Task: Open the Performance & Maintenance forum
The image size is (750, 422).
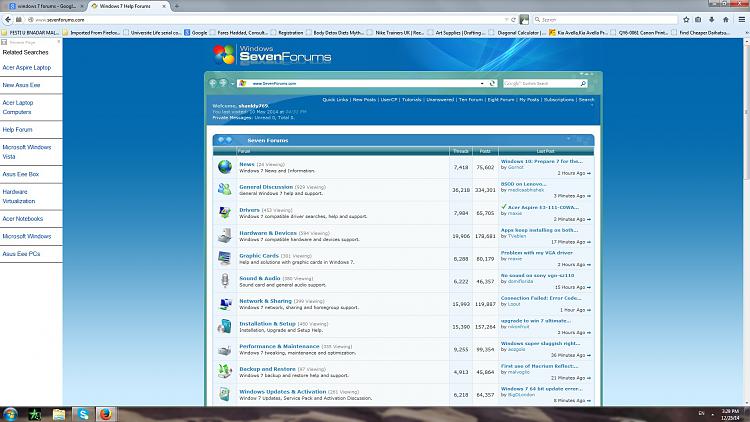Action: point(279,346)
